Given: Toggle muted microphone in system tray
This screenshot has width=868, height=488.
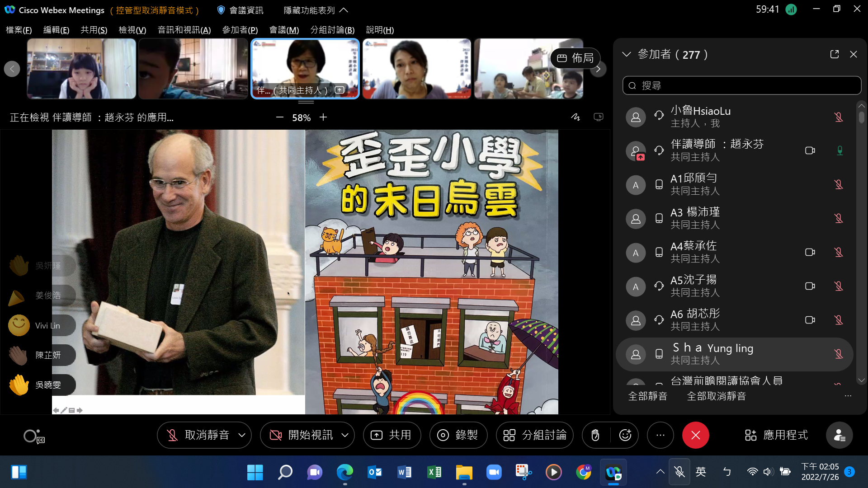Looking at the screenshot, I should point(679,472).
